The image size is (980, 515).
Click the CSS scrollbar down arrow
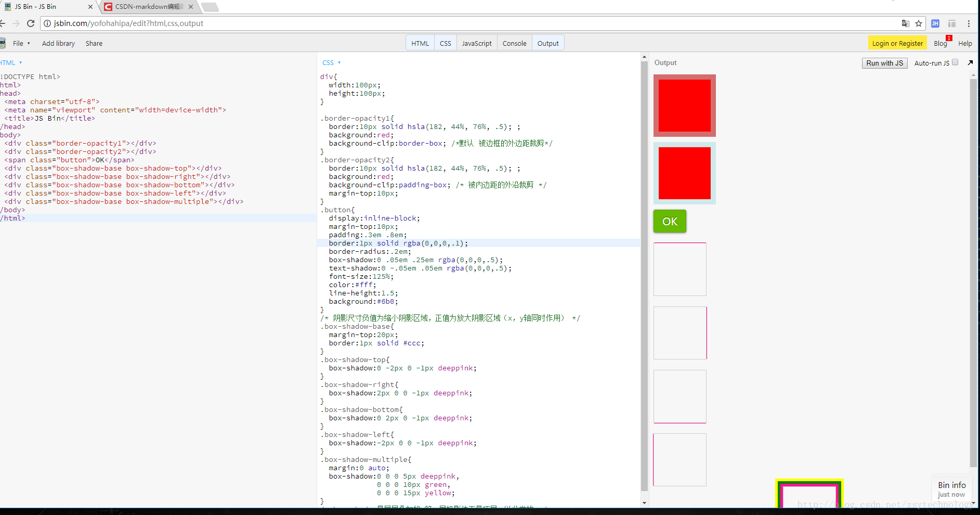644,503
